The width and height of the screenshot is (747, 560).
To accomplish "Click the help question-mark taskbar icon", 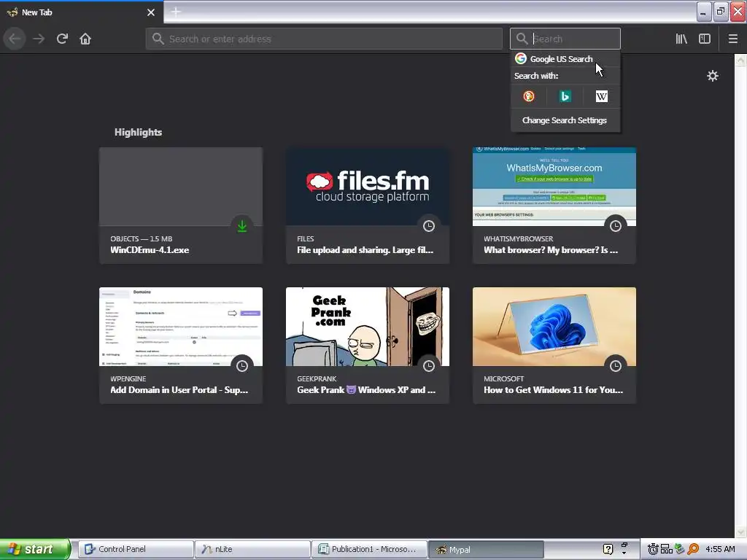I will (608, 549).
